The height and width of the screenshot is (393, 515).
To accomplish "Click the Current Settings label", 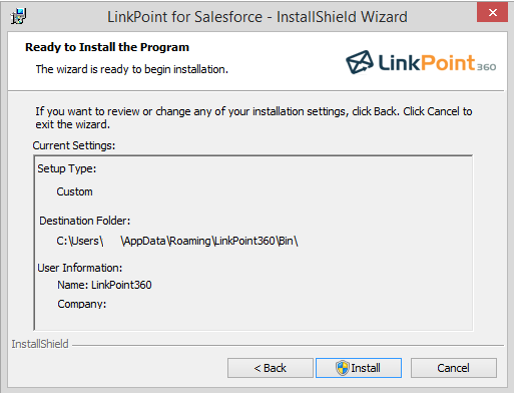I will [x=74, y=146].
